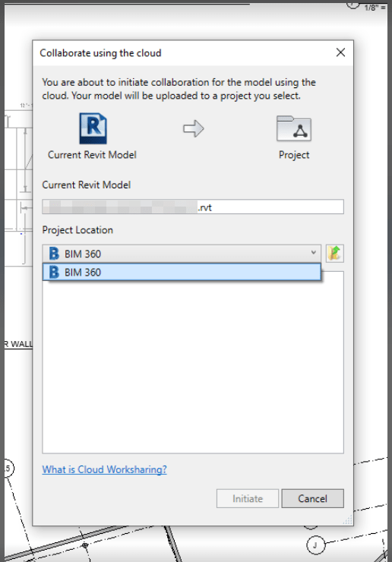This screenshot has width=392, height=562.
Task: Click the Current Revit Model icon
Action: pos(93,128)
